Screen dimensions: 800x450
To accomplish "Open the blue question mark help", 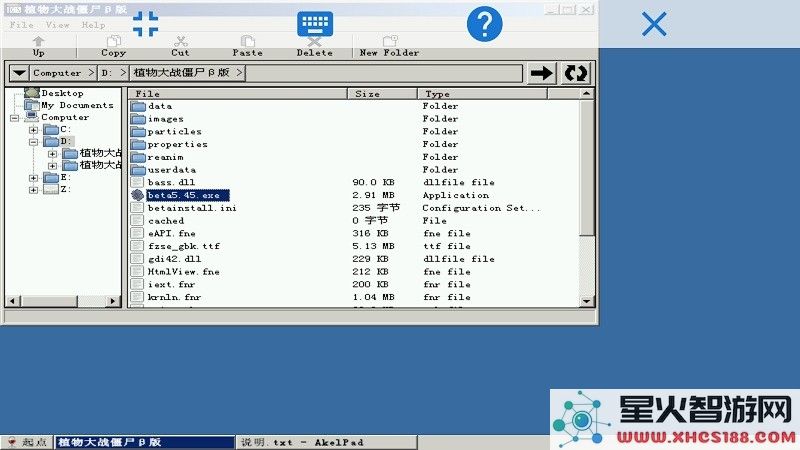I will pos(484,23).
